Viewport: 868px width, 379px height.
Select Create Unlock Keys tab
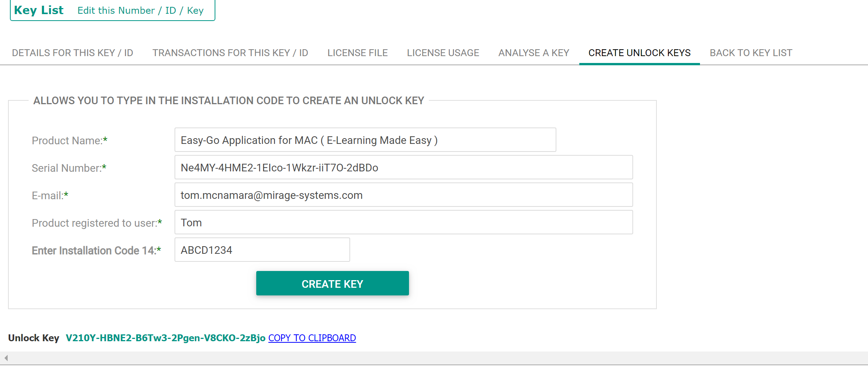pos(639,53)
